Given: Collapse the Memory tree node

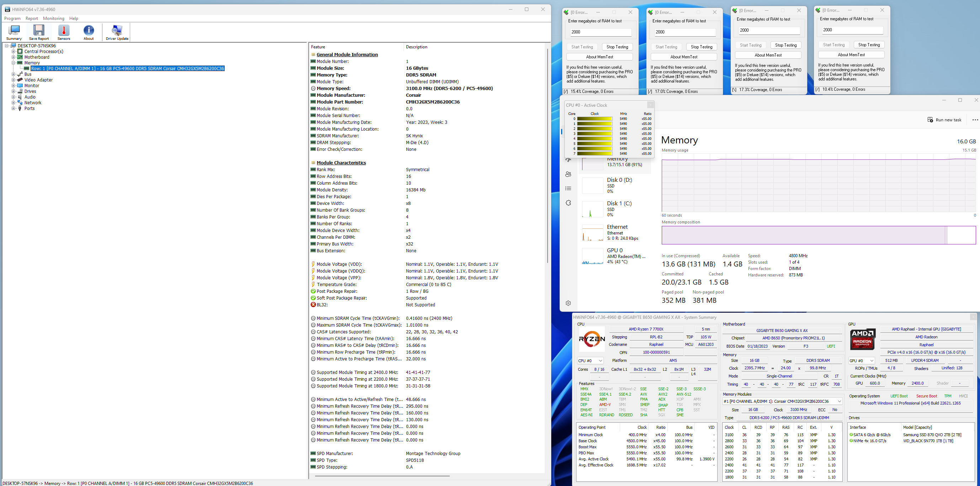Looking at the screenshot, I should click(x=13, y=63).
